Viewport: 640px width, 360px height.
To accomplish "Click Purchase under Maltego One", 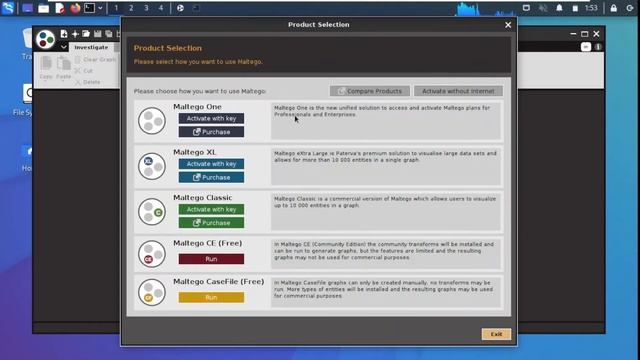I will (x=211, y=132).
